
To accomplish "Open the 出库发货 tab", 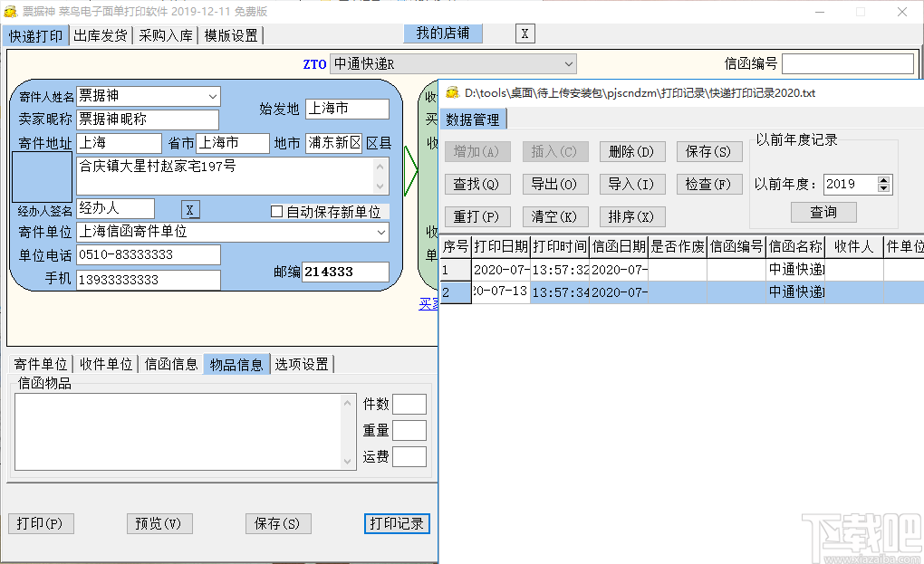I will pyautogui.click(x=101, y=36).
